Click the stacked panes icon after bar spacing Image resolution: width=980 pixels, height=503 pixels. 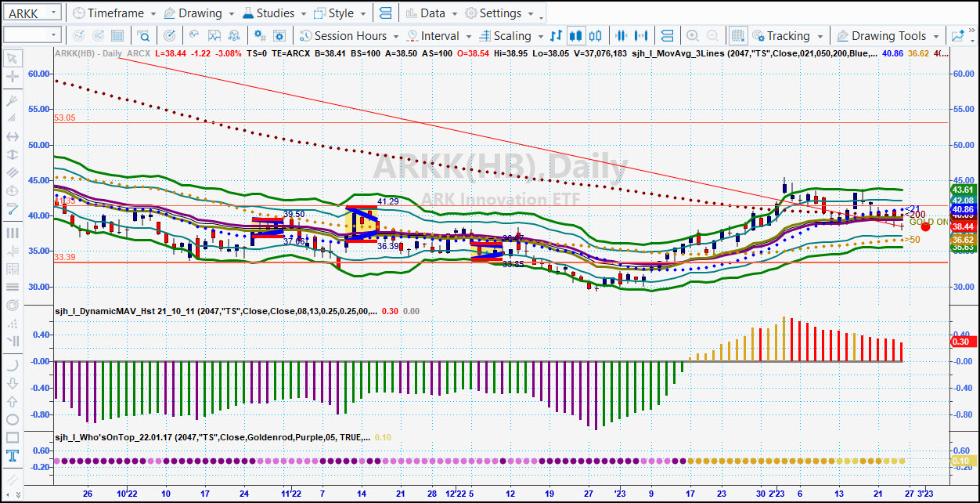667,35
